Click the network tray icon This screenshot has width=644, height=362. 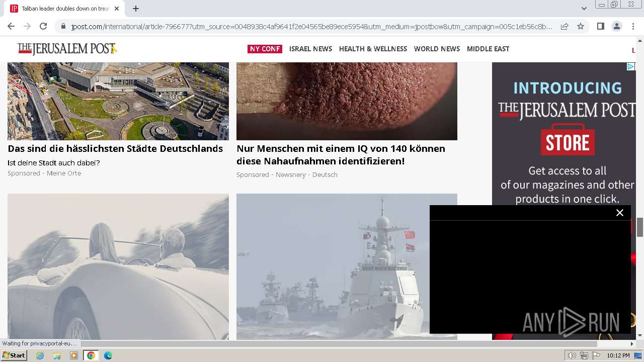[584, 355]
